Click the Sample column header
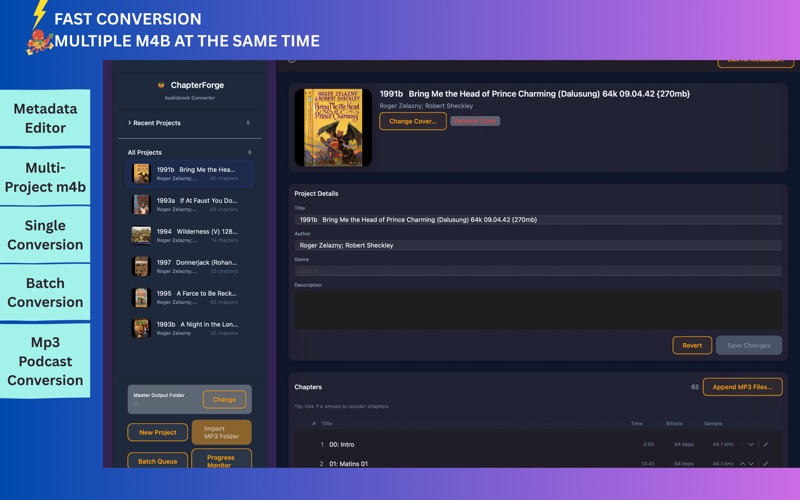This screenshot has width=800, height=500. (713, 423)
